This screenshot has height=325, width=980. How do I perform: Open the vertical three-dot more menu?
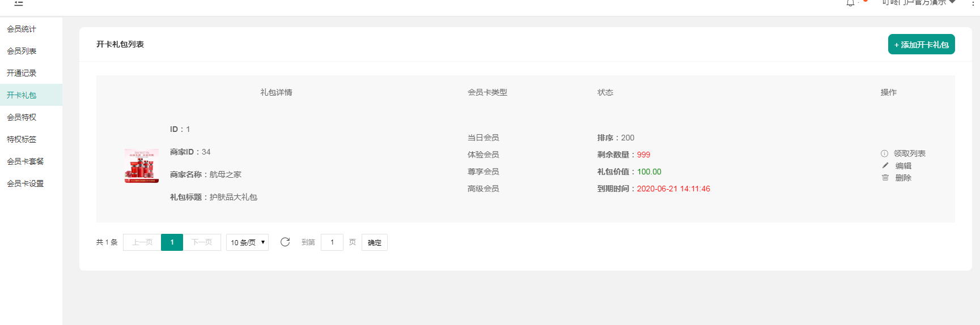[973, 3]
